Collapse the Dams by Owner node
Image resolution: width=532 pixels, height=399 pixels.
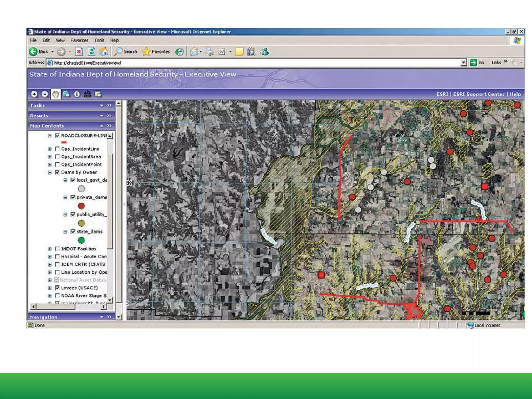pyautogui.click(x=50, y=172)
